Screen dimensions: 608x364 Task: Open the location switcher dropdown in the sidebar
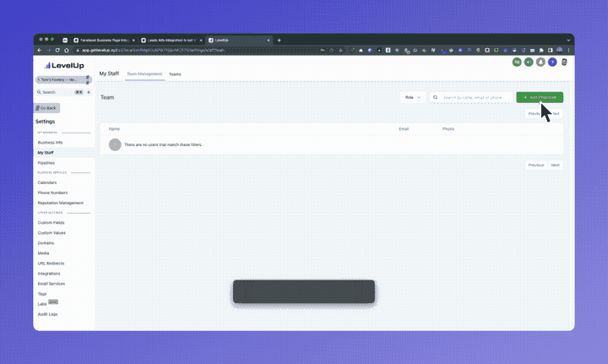(63, 80)
